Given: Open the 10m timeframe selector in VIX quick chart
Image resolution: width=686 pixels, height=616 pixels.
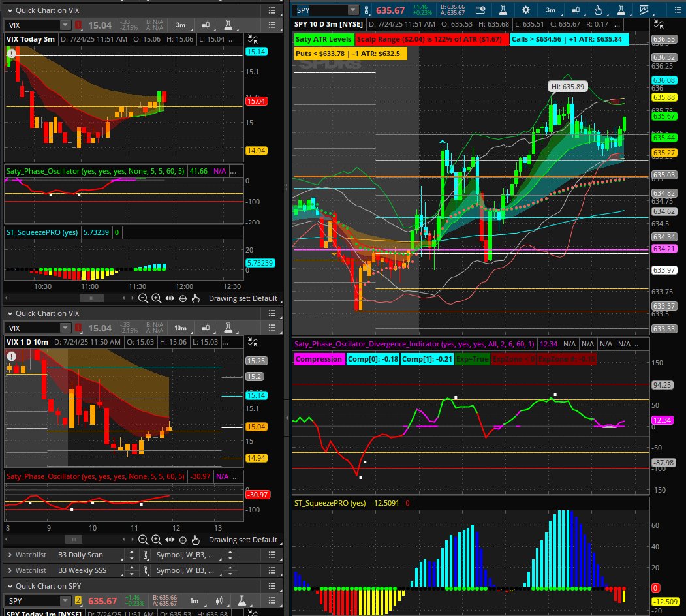Looking at the screenshot, I should [181, 328].
